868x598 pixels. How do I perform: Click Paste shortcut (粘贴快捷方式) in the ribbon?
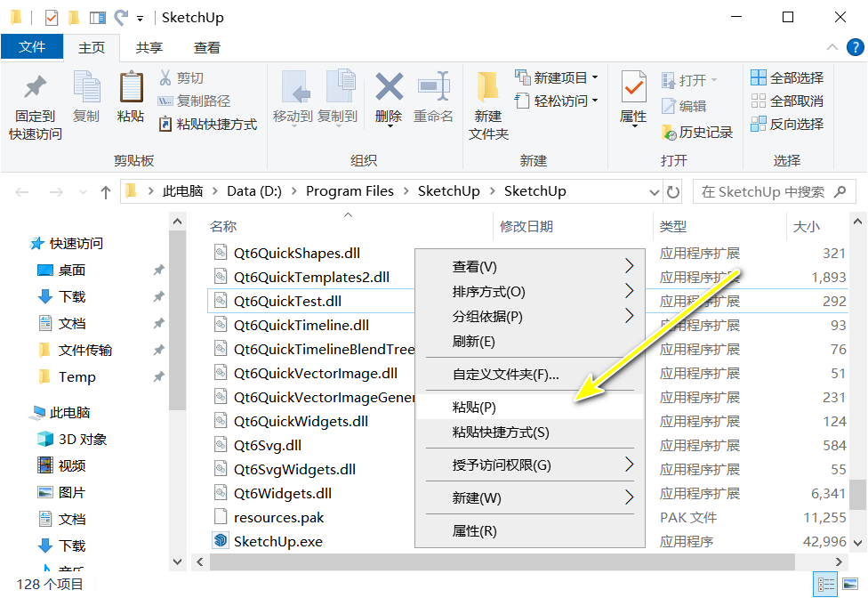pyautogui.click(x=207, y=124)
